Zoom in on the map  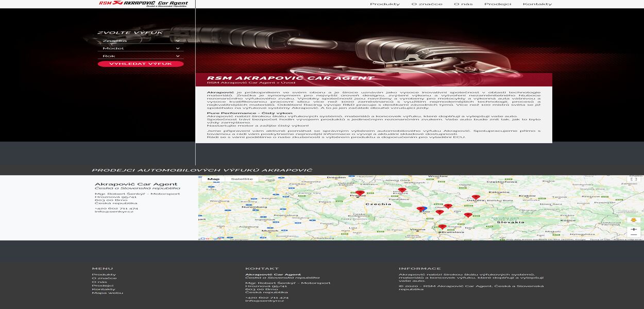pyautogui.click(x=634, y=229)
